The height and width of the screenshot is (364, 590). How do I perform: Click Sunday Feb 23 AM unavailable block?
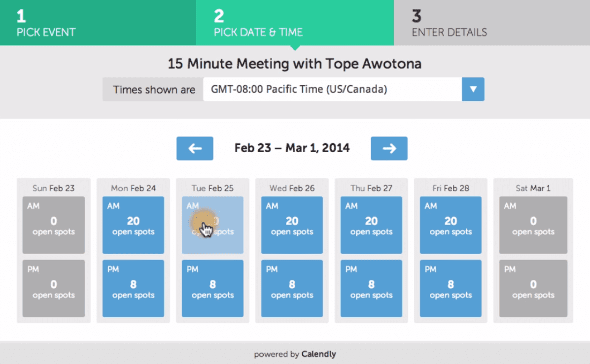click(53, 225)
